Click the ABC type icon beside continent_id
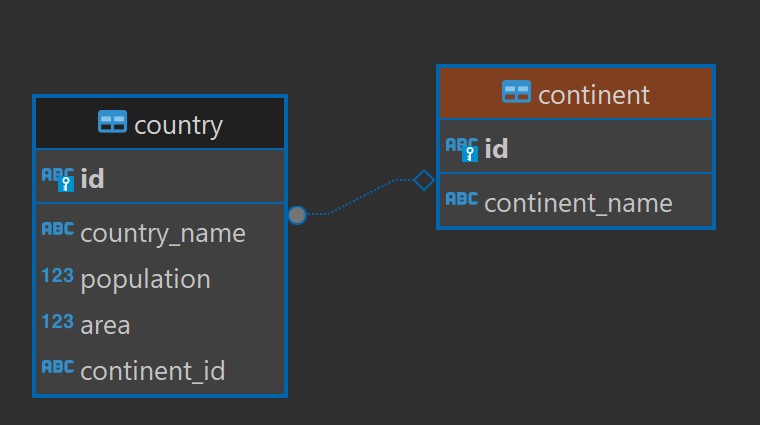Viewport: 760px width, 425px height. (58, 368)
